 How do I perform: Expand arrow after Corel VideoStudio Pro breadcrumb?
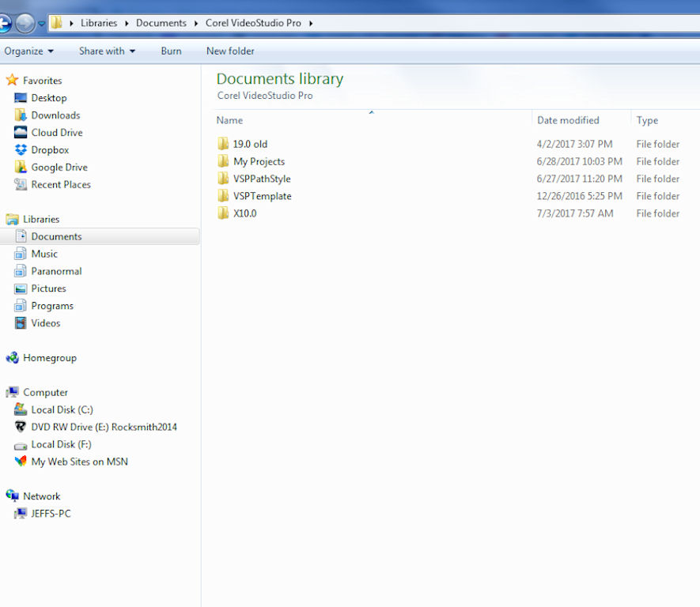(311, 23)
